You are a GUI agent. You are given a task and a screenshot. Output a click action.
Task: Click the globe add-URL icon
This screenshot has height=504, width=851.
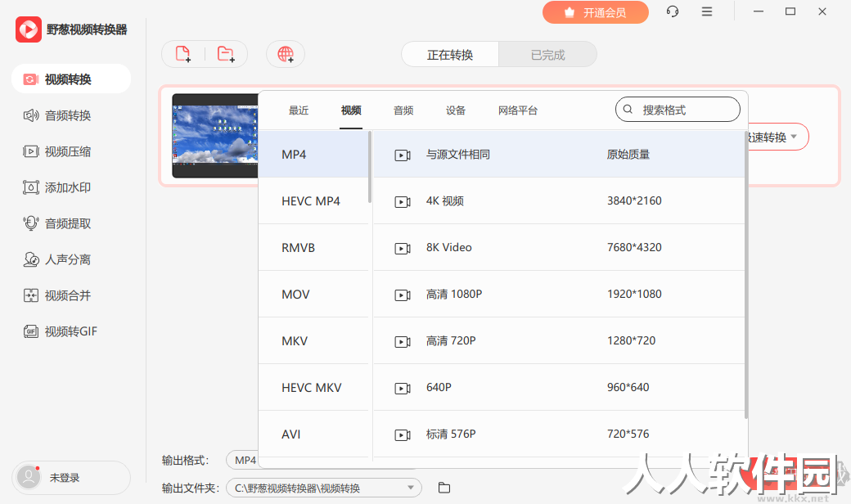286,54
